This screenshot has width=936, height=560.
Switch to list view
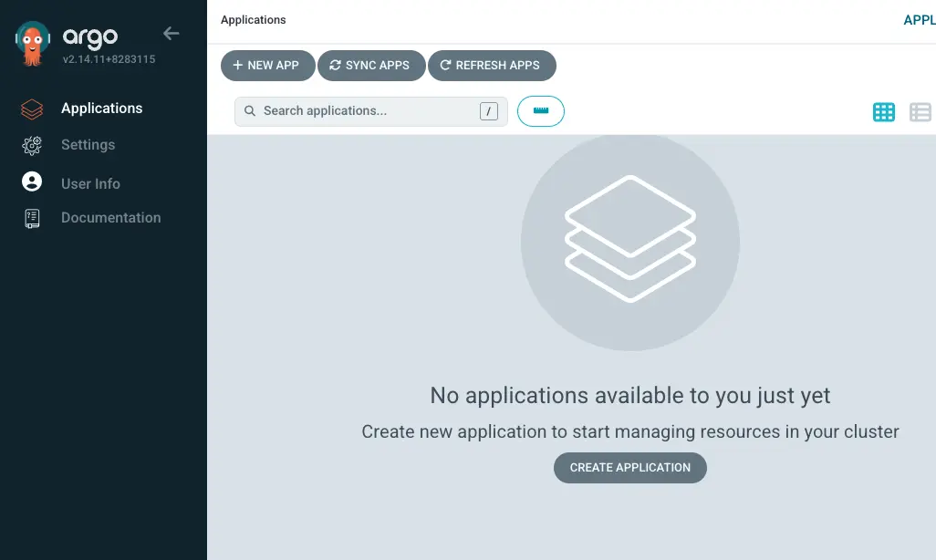click(x=920, y=111)
